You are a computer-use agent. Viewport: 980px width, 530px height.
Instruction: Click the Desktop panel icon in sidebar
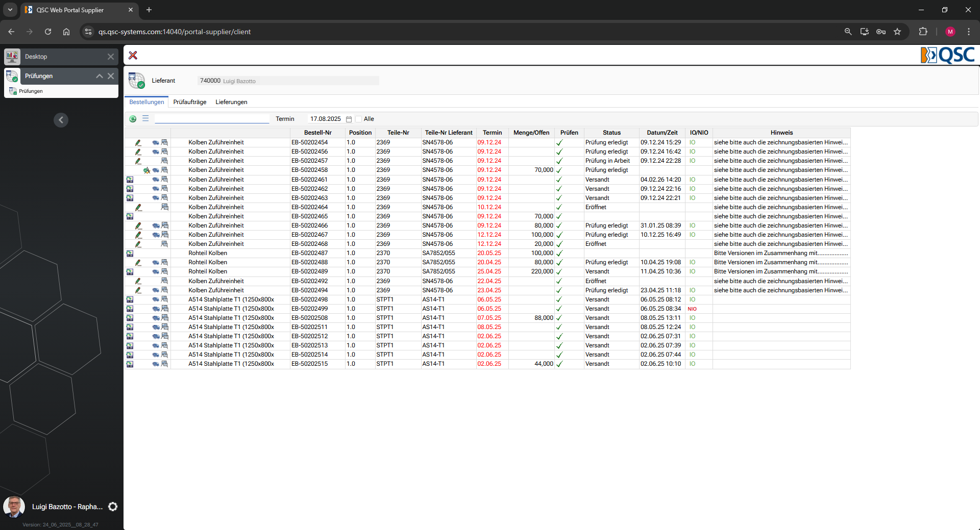[x=12, y=57]
